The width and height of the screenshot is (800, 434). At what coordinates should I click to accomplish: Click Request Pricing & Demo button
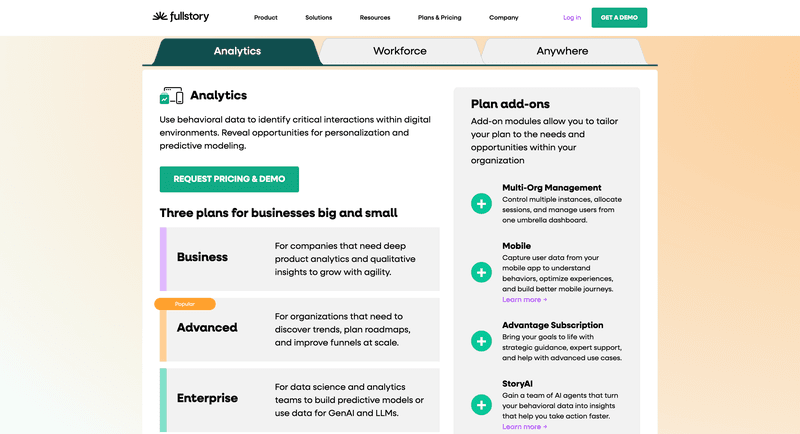[229, 179]
